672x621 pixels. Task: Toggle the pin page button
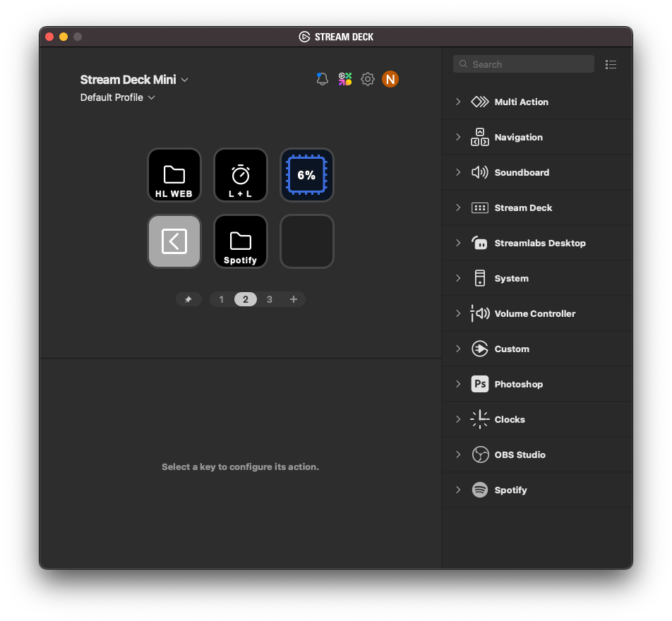(x=188, y=300)
